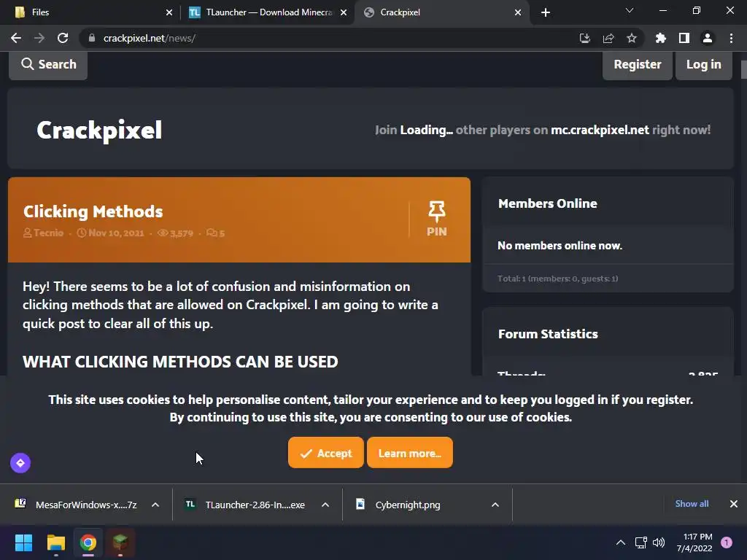This screenshot has width=747, height=560.
Task: Click the 5 replies comment count
Action: [222, 233]
